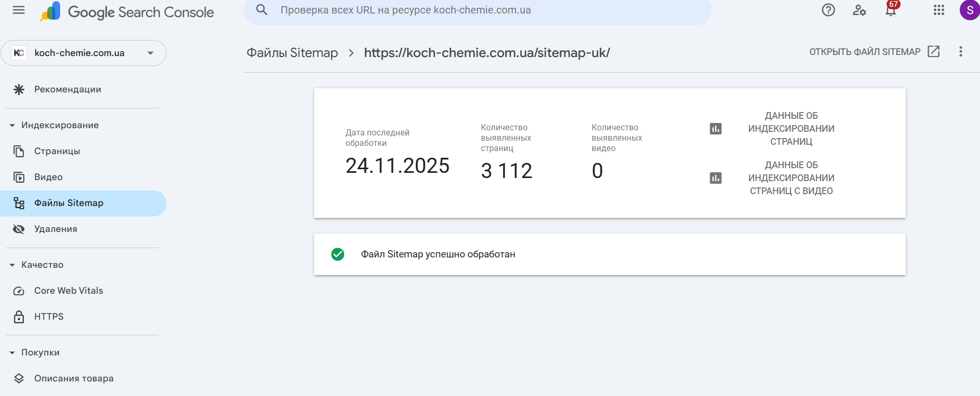Click the discovered pages count 3 112
The width and height of the screenshot is (980, 396).
click(x=507, y=171)
